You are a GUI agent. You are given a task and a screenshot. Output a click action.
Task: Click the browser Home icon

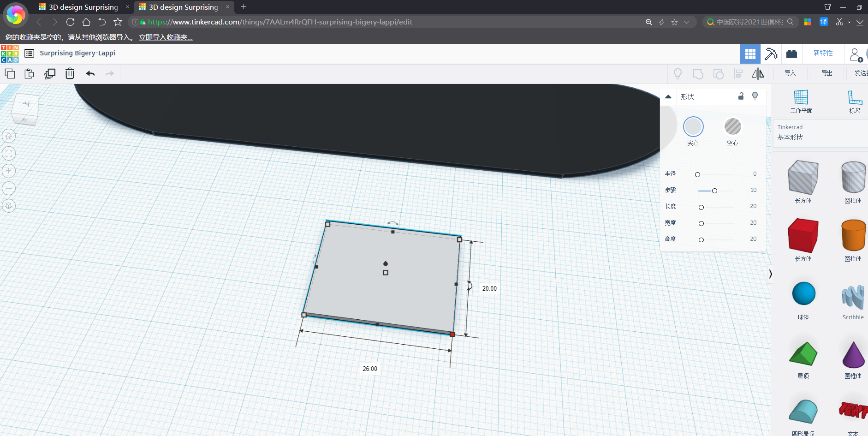(86, 22)
